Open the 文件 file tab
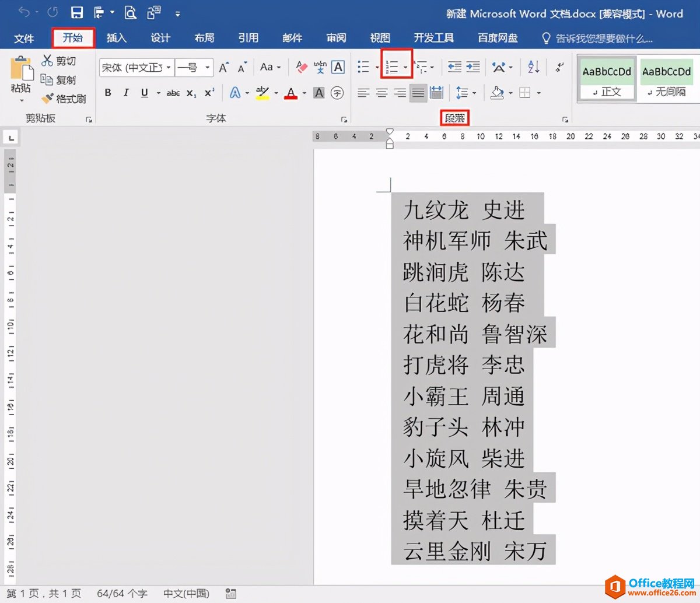 tap(24, 38)
